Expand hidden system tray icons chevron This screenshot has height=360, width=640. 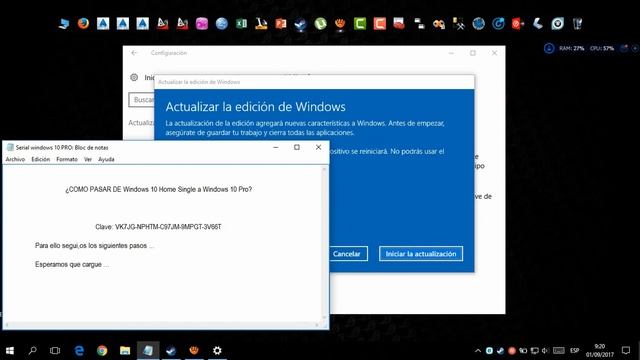[x=478, y=351]
